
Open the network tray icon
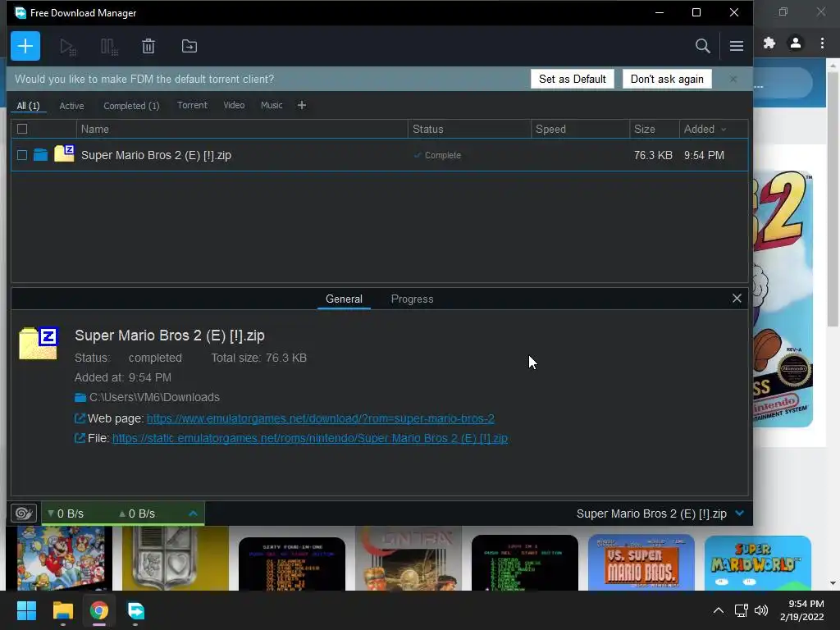click(x=742, y=610)
